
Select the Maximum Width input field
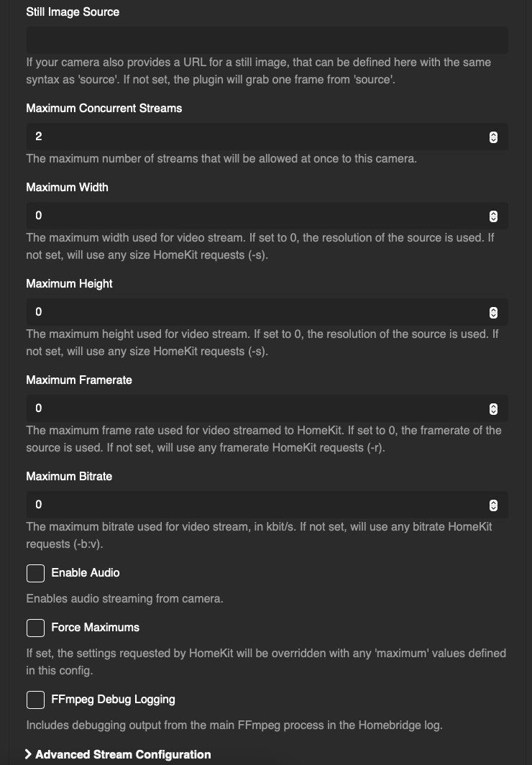click(252, 216)
